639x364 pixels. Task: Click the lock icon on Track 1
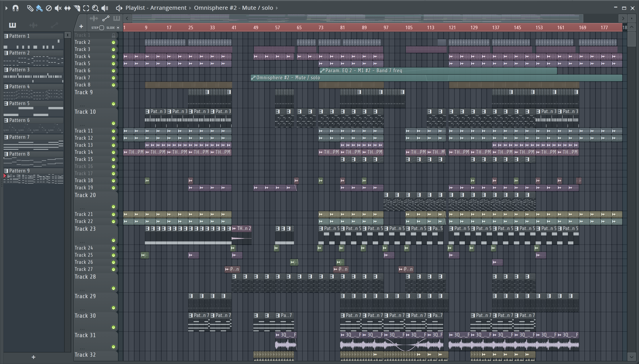tap(114, 35)
